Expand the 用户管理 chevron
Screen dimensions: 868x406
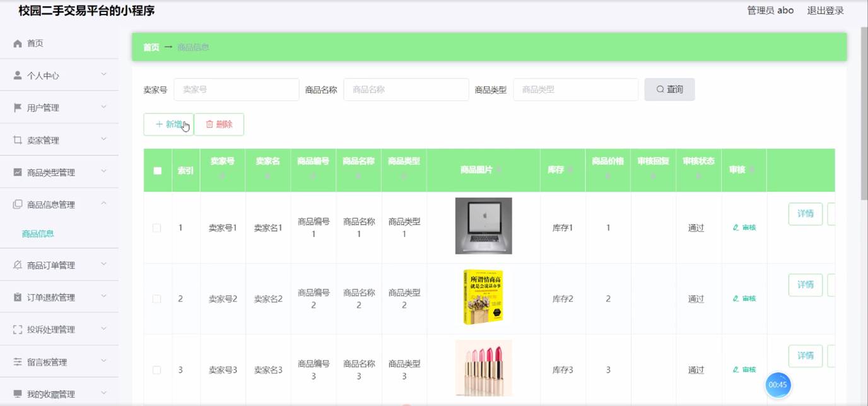pyautogui.click(x=104, y=107)
